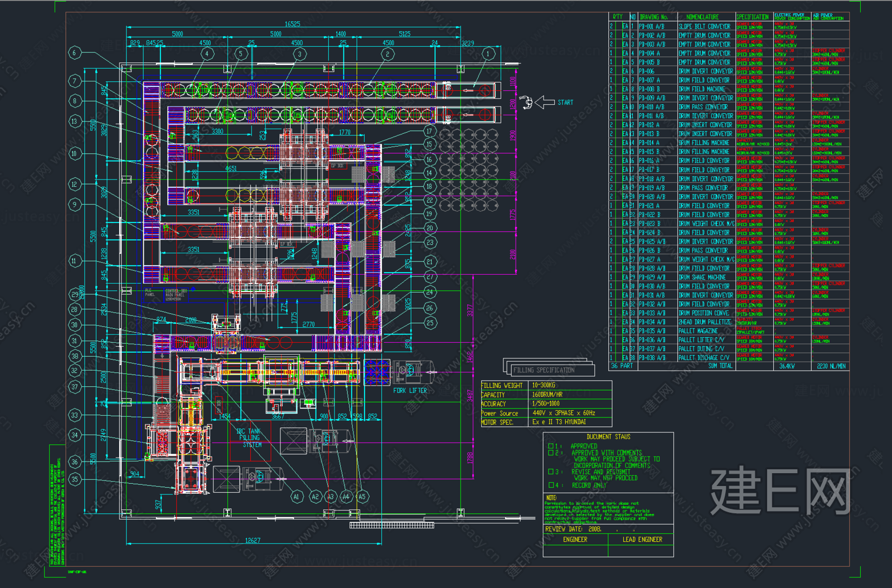This screenshot has height=588, width=892.
Task: Select callout balloon number 6
Action: coord(75,53)
